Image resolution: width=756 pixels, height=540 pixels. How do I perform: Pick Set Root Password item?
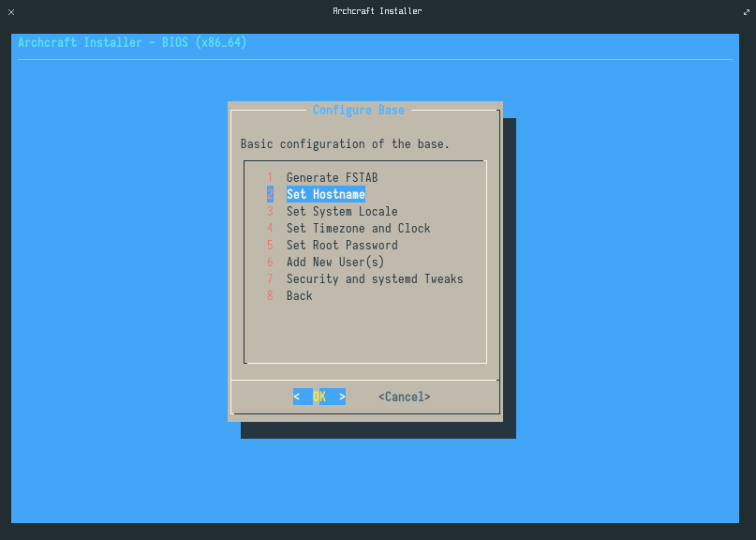click(333, 245)
